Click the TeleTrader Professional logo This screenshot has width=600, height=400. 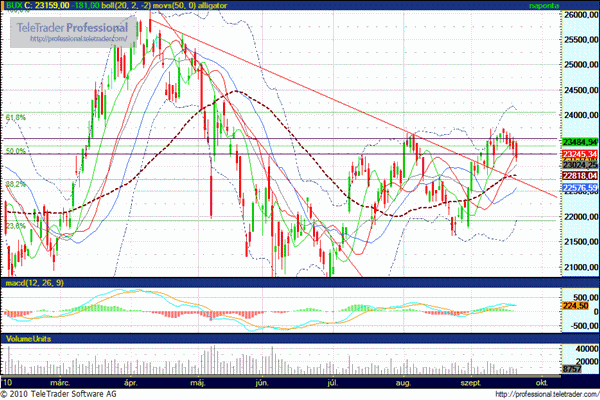pos(75,27)
